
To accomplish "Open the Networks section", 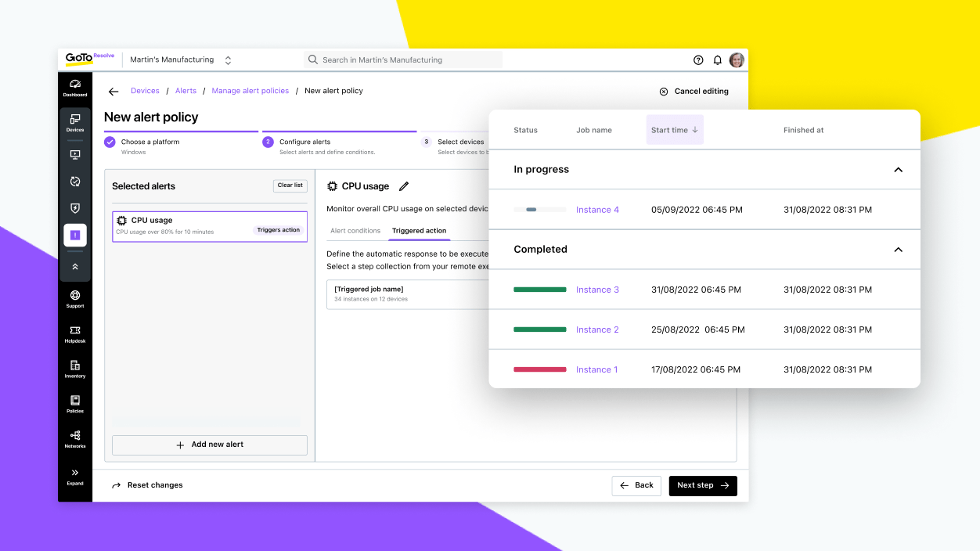I will coord(74,439).
